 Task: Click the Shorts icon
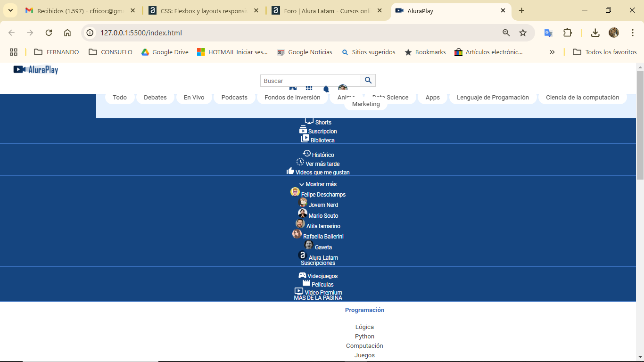(x=309, y=121)
